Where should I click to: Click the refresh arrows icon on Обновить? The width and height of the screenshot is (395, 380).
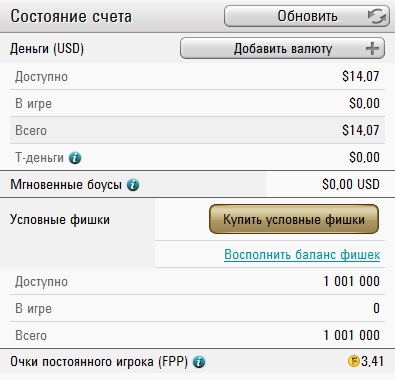point(377,16)
